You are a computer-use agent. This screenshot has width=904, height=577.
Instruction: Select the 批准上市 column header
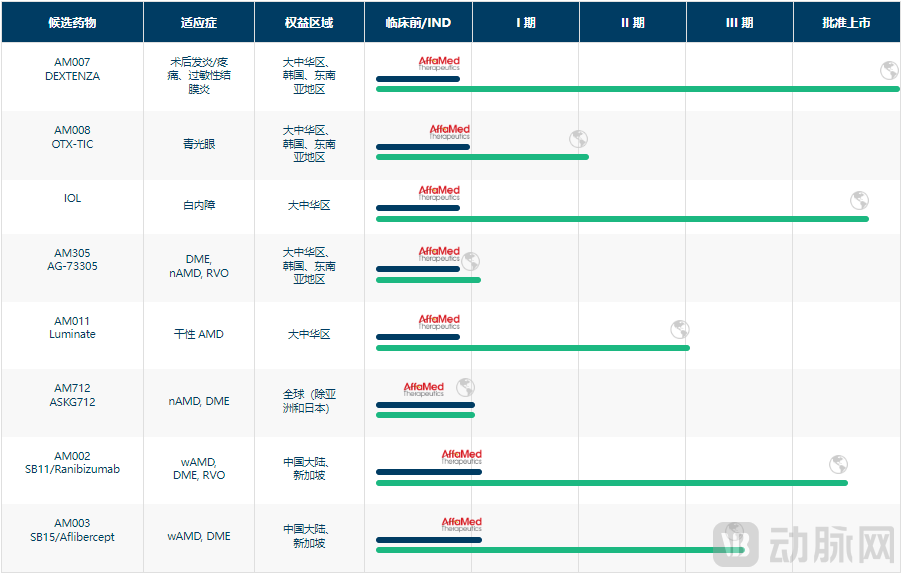click(x=846, y=22)
